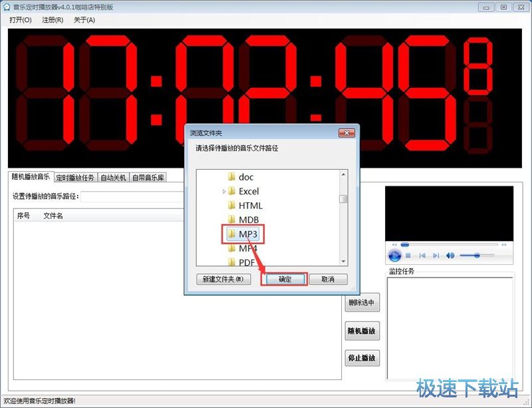This screenshot has height=408, width=532.
Task: Switch to the 自带音乐库 tab
Action: (x=150, y=176)
